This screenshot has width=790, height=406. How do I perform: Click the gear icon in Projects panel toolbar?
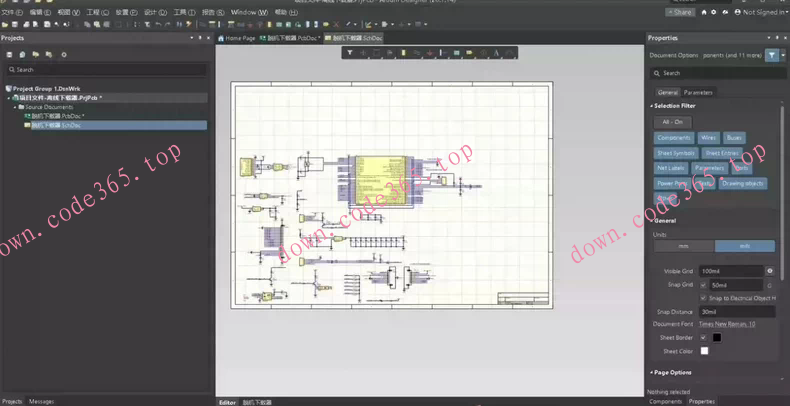click(x=64, y=55)
